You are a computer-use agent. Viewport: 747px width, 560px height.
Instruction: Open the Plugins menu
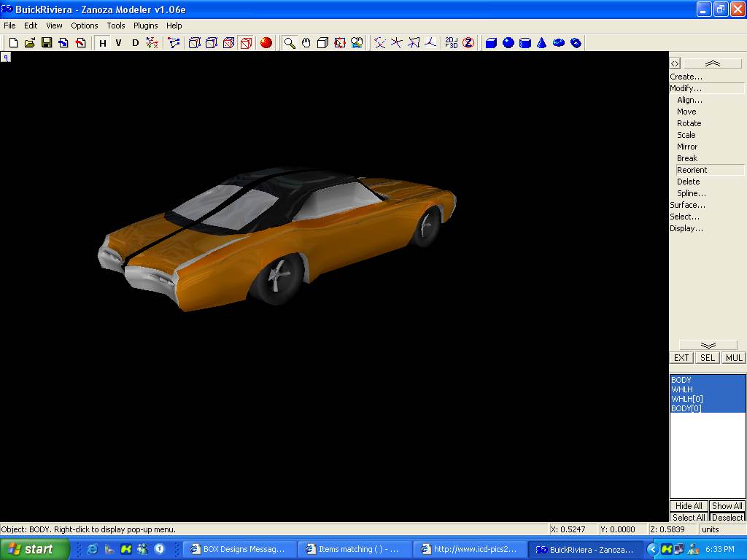145,26
